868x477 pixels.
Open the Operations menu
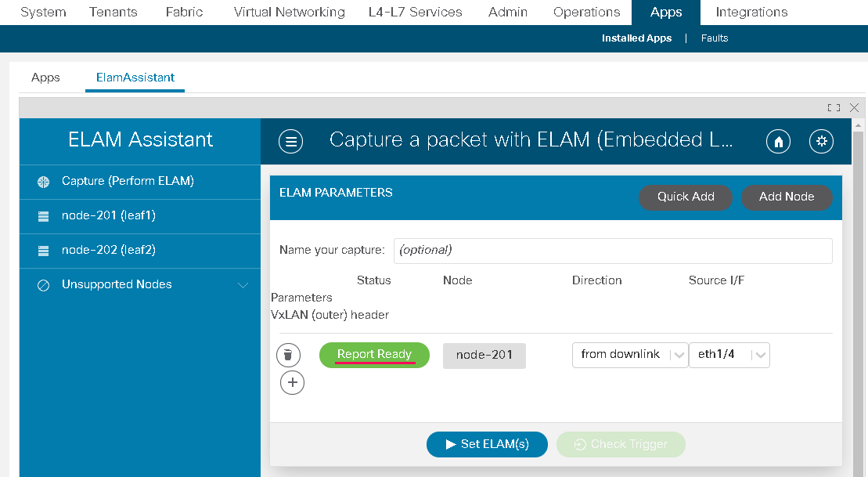(x=587, y=13)
